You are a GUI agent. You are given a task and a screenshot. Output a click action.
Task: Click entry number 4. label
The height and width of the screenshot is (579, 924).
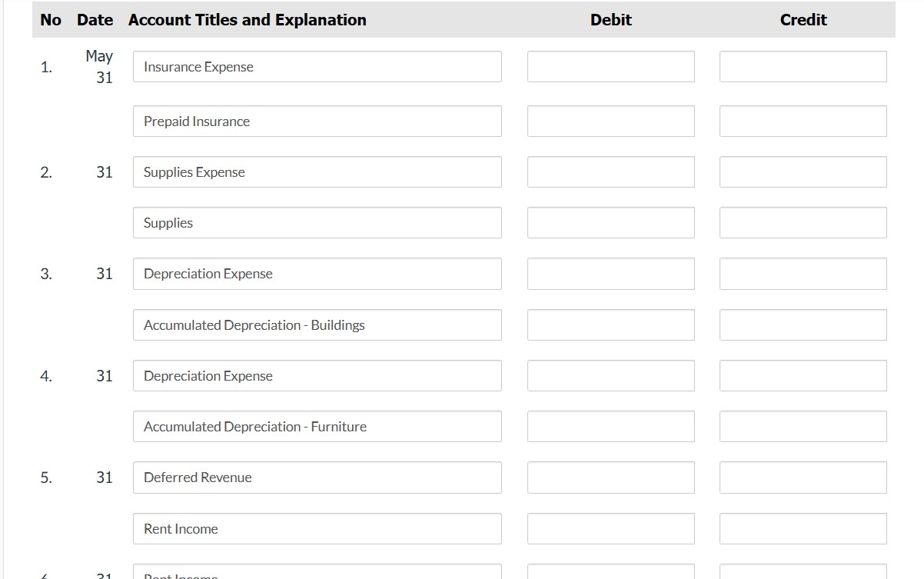[46, 376]
